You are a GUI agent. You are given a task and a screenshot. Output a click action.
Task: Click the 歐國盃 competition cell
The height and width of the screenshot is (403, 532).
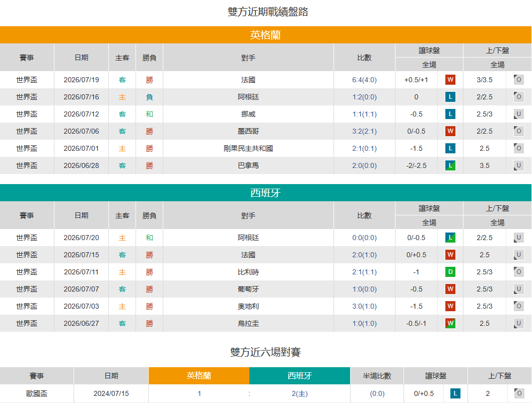coord(37,393)
